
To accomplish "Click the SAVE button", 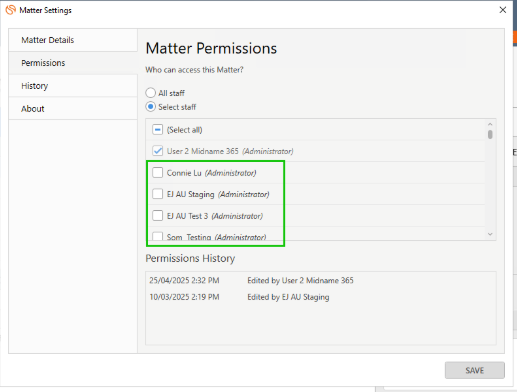I will 475,370.
